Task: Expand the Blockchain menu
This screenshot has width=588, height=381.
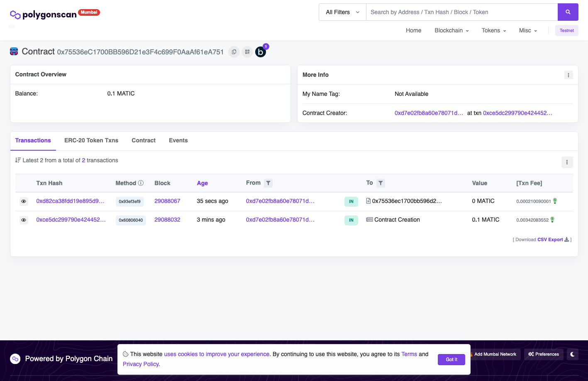Action: [x=451, y=30]
